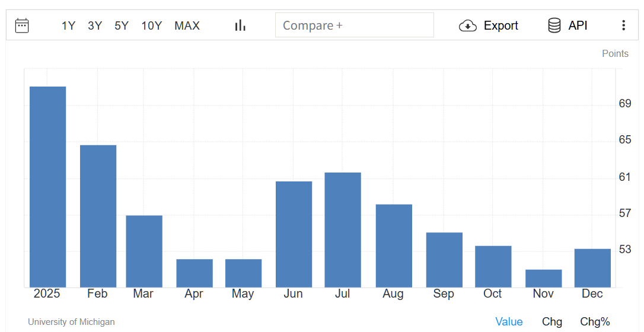Switch chart display to Chg%
This screenshot has width=644, height=332.
pyautogui.click(x=595, y=322)
